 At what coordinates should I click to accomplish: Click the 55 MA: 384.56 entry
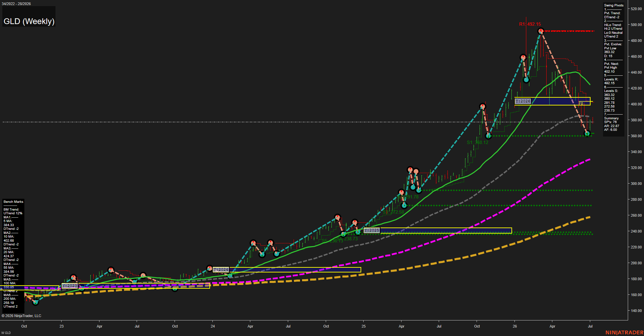(x=9, y=270)
